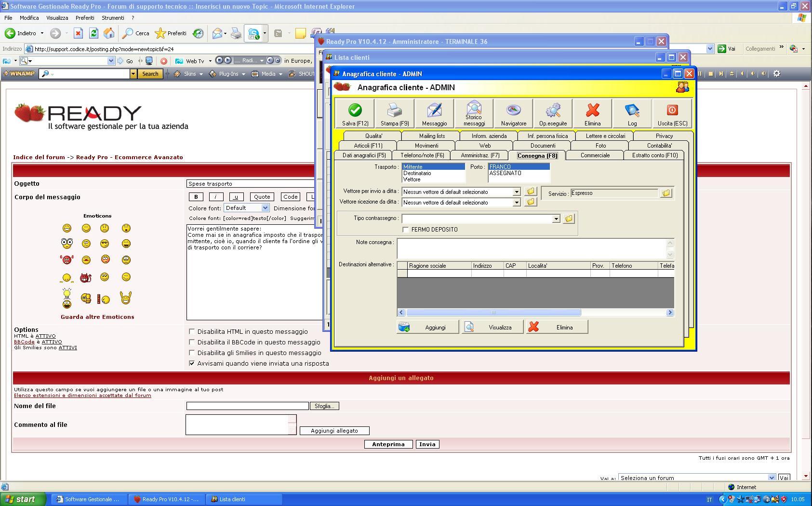Check Disabilita HTML in questo messaggio
812x506 pixels.
click(192, 331)
